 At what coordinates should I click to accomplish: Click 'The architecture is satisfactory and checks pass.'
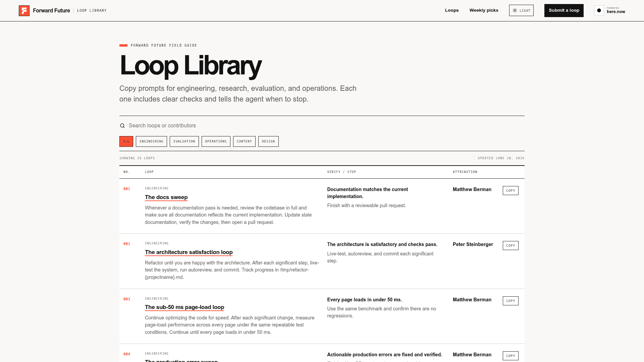pos(382,245)
